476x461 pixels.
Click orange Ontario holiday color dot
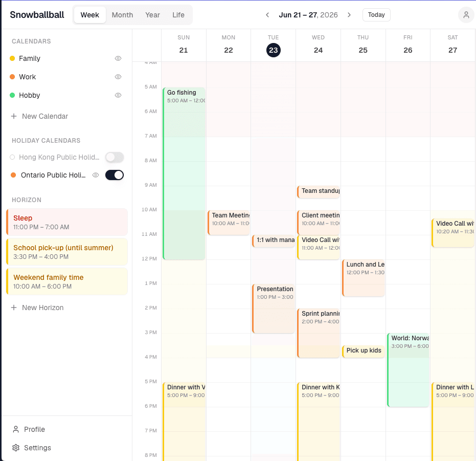coord(13,175)
